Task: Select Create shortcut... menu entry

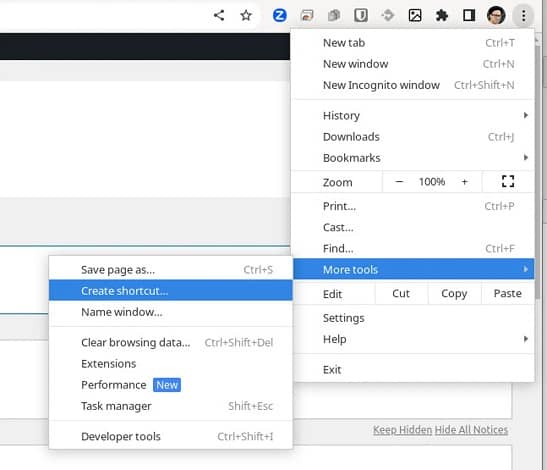Action: pyautogui.click(x=171, y=291)
